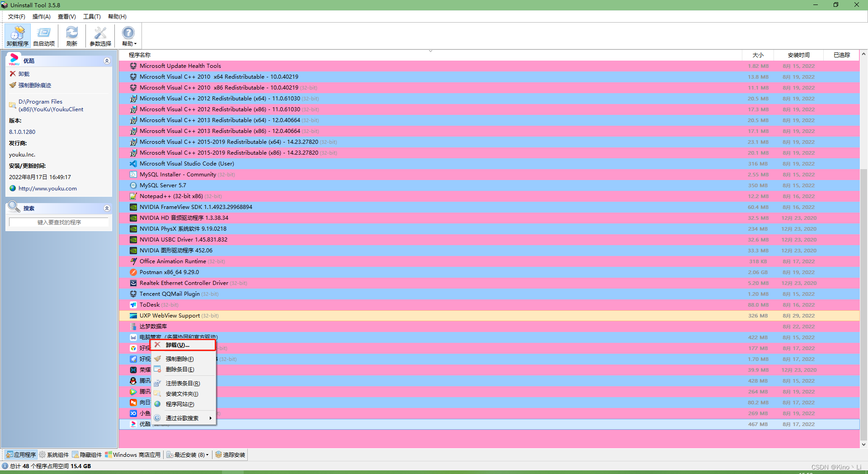Switch to the 应用程序 tab
Screen dimensions: 868x474
(x=21, y=455)
